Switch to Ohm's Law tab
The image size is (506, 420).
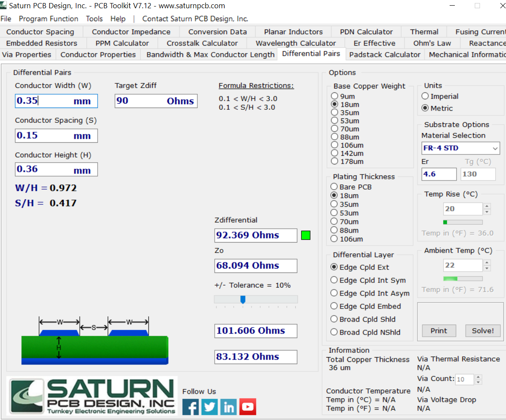432,43
